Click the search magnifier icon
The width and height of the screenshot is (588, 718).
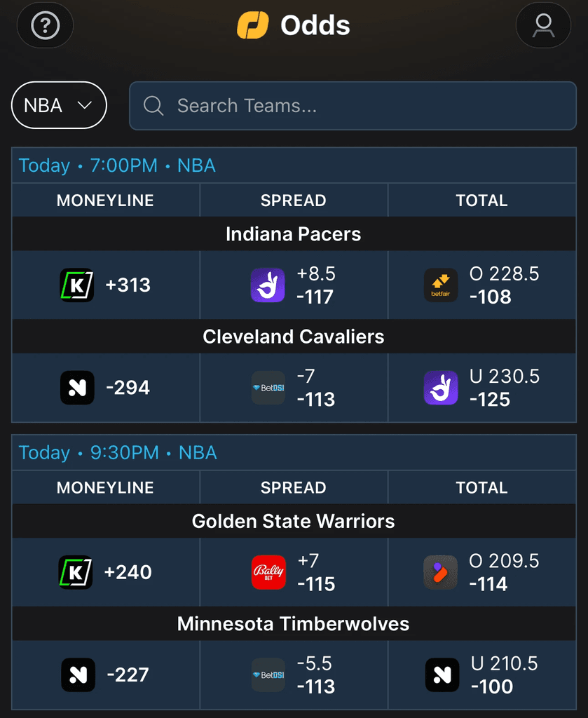(153, 106)
